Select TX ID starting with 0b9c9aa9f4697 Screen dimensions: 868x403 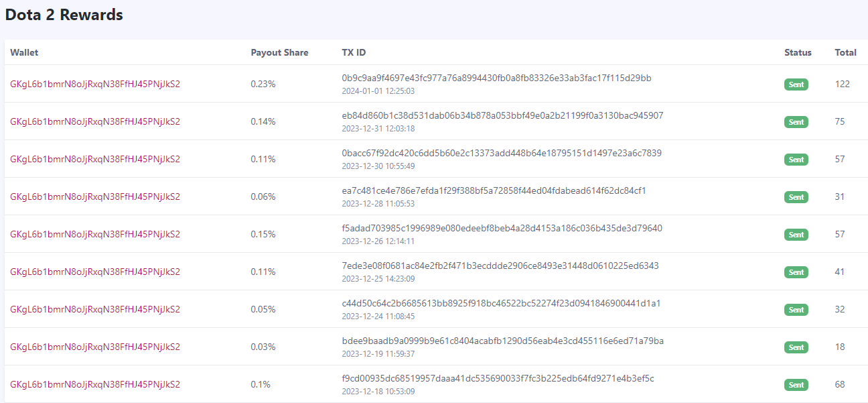[x=496, y=78]
